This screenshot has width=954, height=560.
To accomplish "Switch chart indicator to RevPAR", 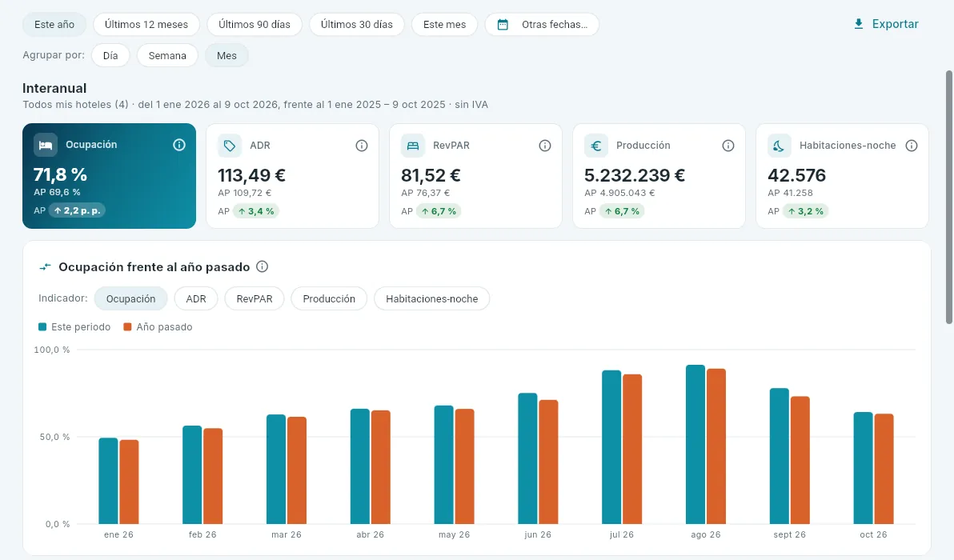I will pos(255,298).
